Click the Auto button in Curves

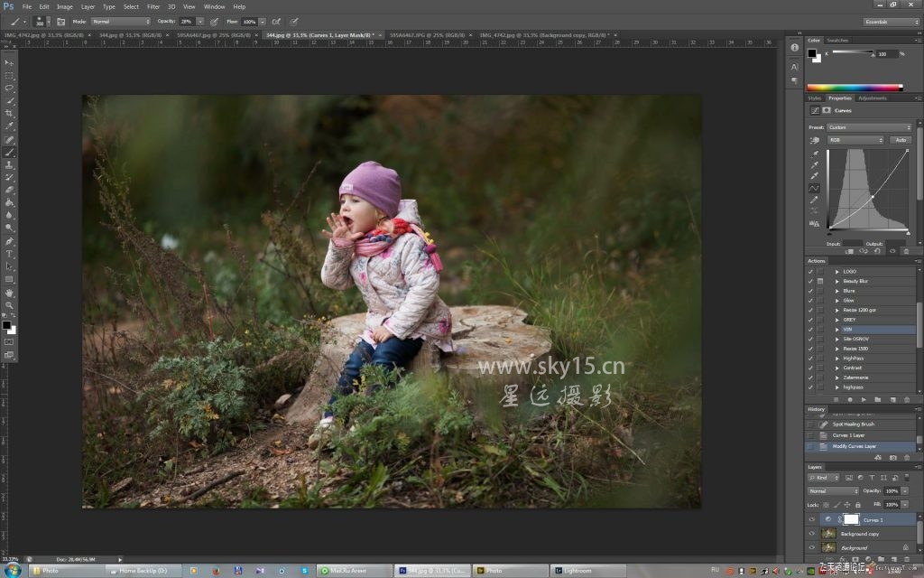[x=901, y=140]
